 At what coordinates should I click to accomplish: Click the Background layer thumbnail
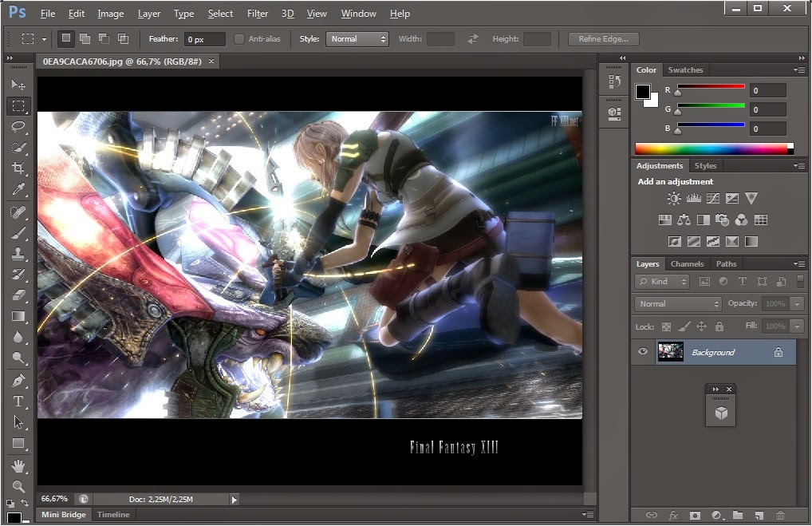click(671, 351)
